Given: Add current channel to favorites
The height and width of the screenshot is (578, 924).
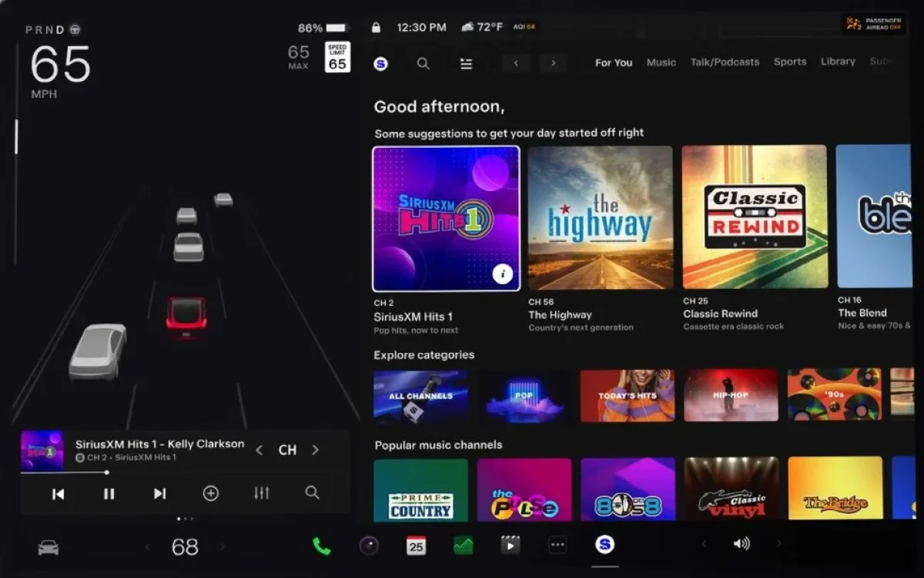Looking at the screenshot, I should click(x=211, y=493).
